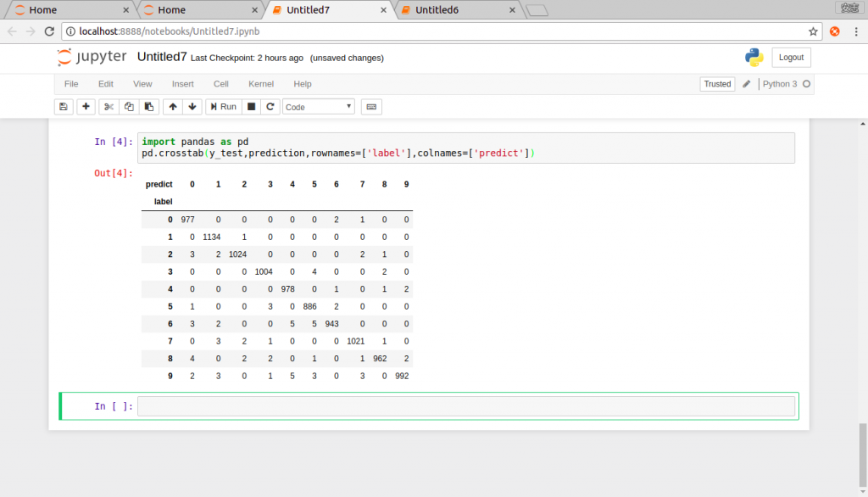Close the Untitled7 browser tab
The height and width of the screenshot is (497, 868).
tap(383, 10)
